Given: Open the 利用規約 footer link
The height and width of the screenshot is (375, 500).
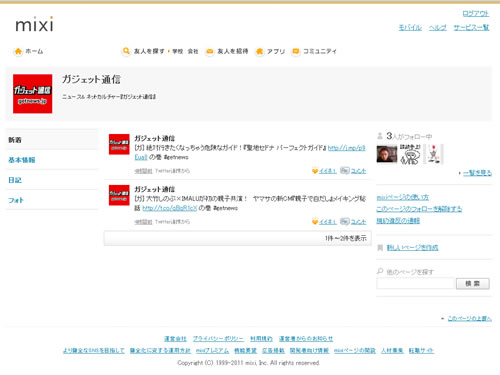Looking at the screenshot, I should click(x=261, y=339).
